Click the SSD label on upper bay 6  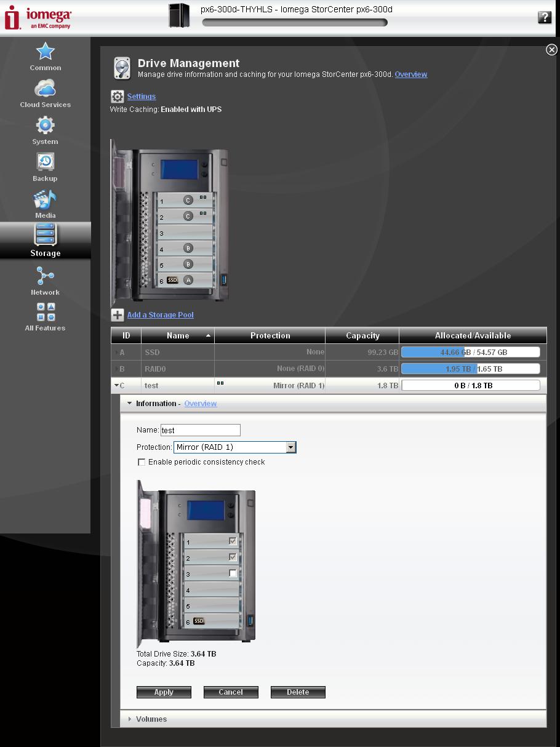172,280
